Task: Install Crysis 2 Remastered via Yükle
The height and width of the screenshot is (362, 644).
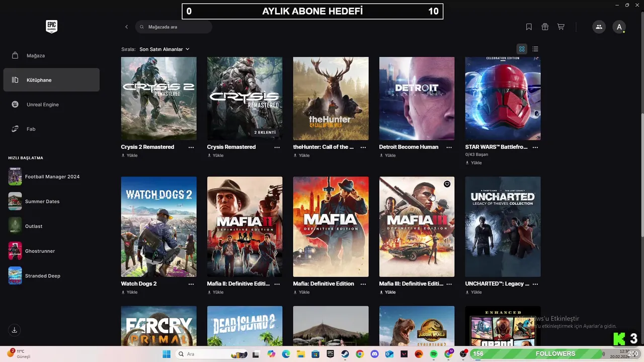Action: coord(129,155)
